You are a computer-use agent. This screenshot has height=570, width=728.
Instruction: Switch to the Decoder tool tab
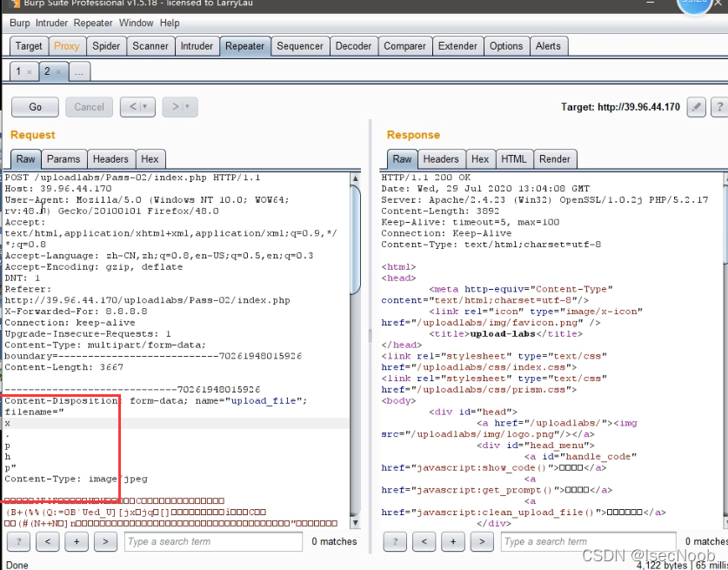(x=353, y=46)
